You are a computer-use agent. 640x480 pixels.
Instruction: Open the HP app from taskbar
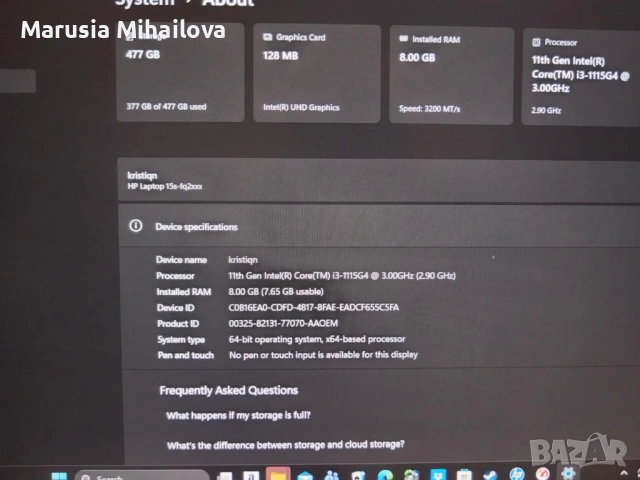(517, 474)
